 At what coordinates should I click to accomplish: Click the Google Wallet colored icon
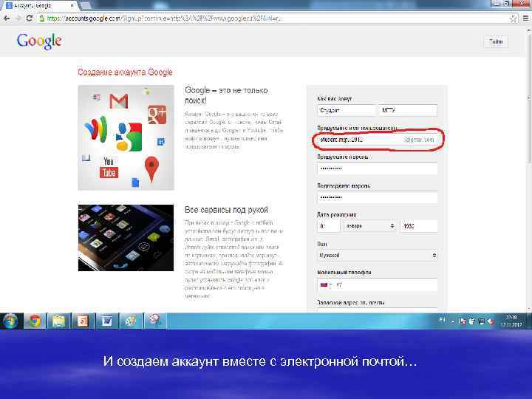[x=96, y=129]
